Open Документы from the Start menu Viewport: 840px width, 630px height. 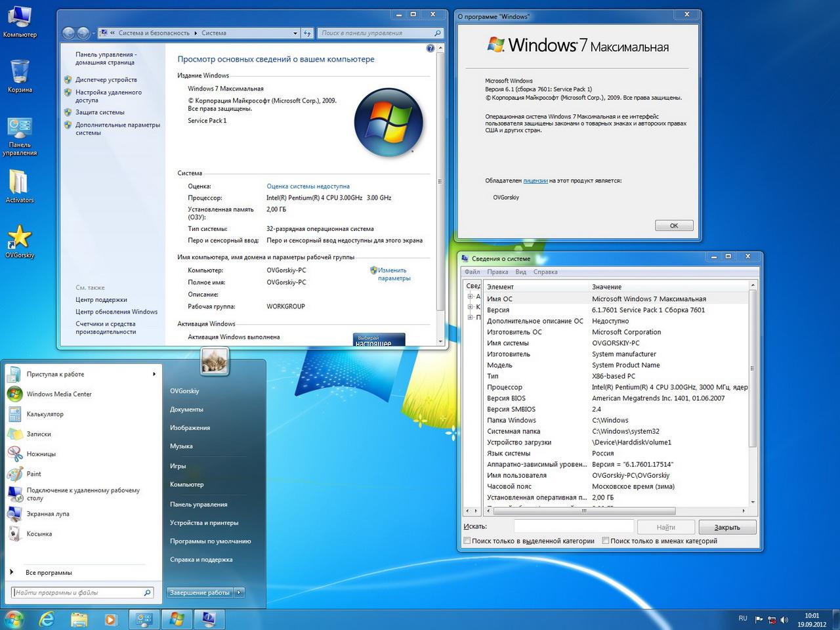[x=186, y=409]
